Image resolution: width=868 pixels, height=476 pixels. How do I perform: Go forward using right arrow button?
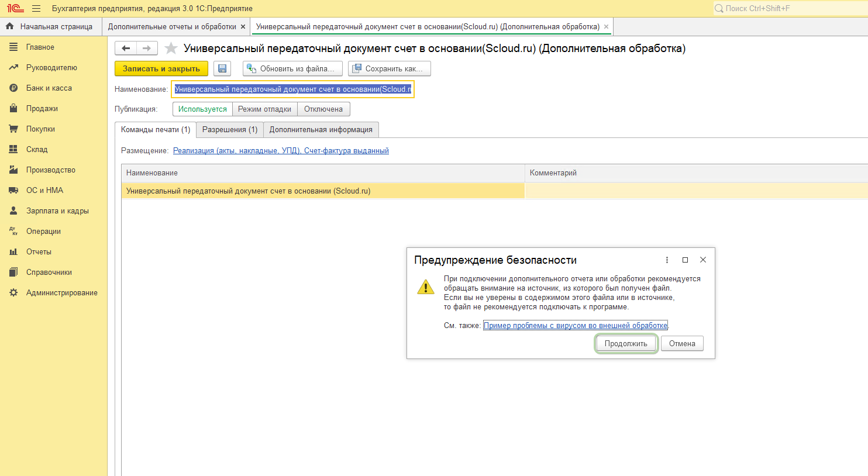click(147, 49)
